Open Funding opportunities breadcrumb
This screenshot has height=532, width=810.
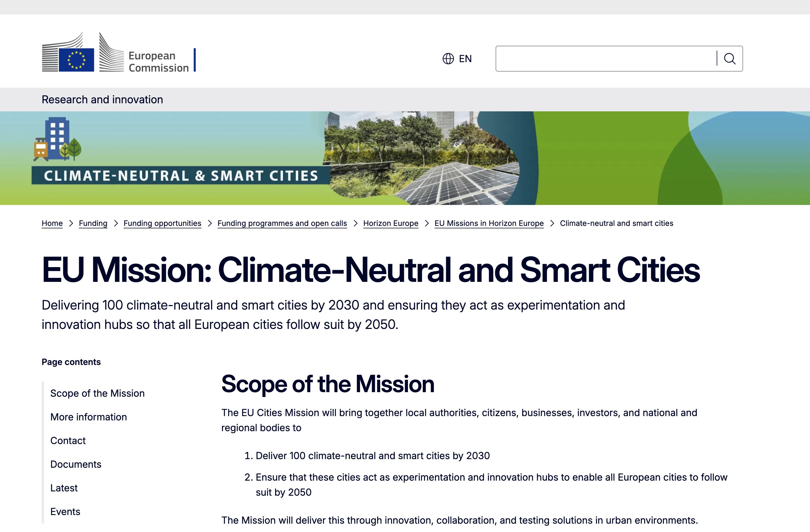tap(162, 223)
